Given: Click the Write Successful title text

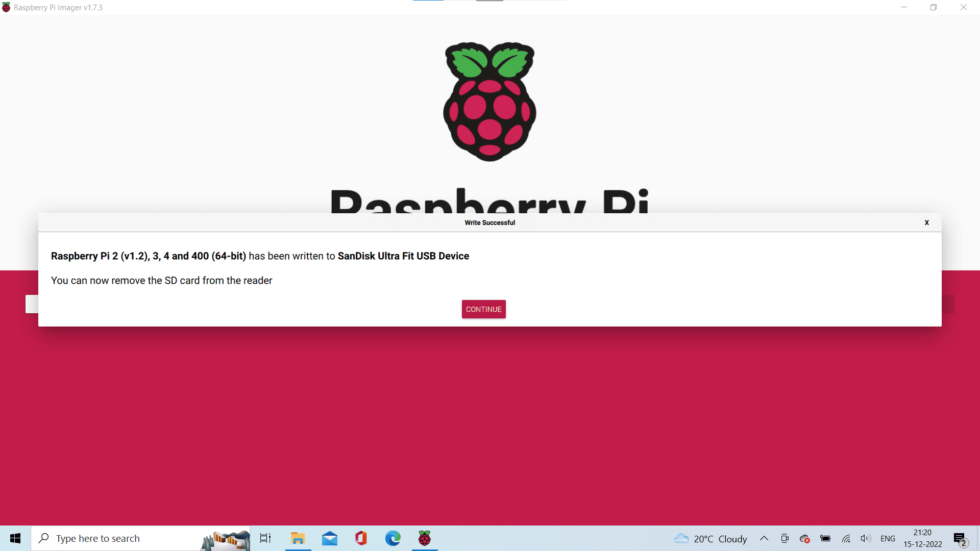Looking at the screenshot, I should click(489, 222).
